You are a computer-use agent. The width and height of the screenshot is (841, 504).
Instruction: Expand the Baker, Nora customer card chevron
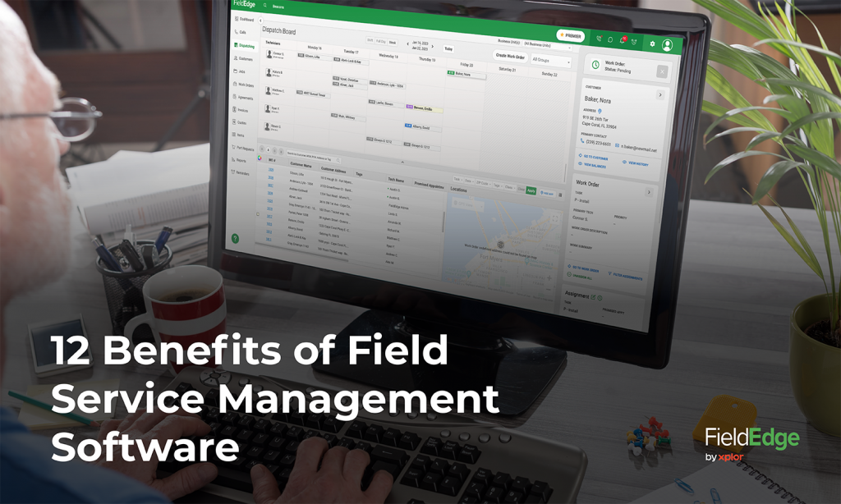[x=660, y=94]
